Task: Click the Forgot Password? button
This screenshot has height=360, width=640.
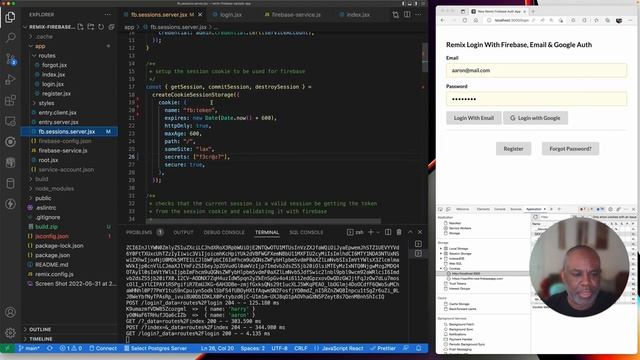Action: coord(570,149)
